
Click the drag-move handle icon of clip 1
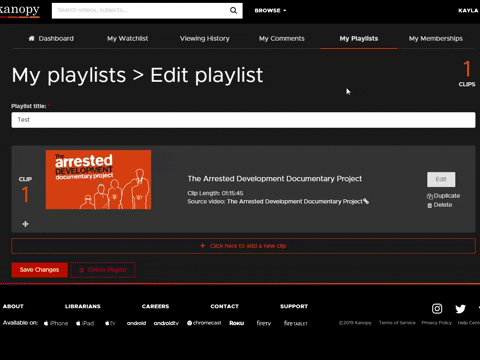[25, 224]
